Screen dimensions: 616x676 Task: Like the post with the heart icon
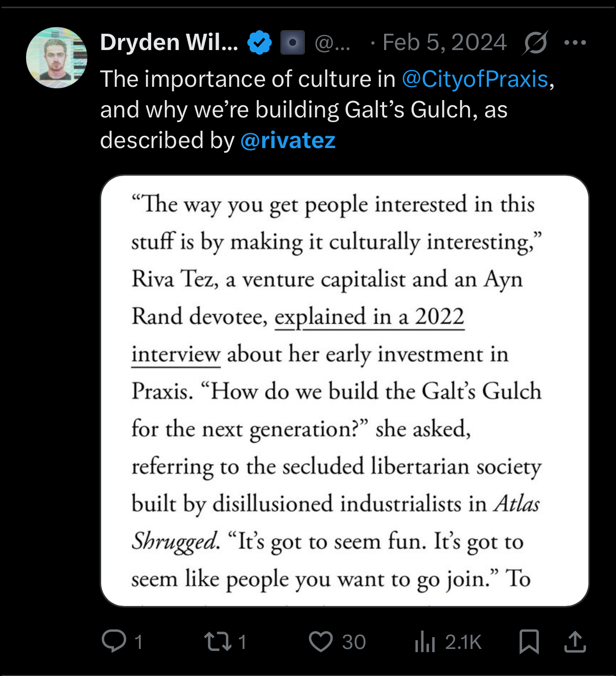pyautogui.click(x=321, y=642)
